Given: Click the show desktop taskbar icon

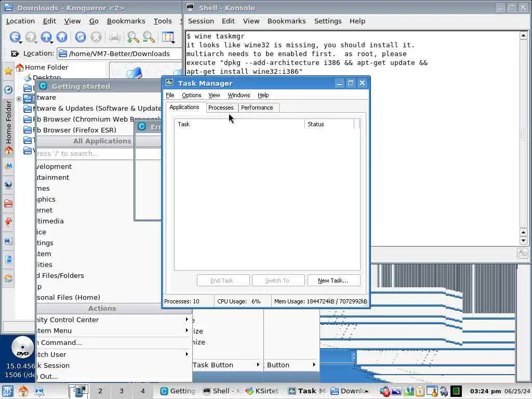Looking at the screenshot, I should pos(39,391).
